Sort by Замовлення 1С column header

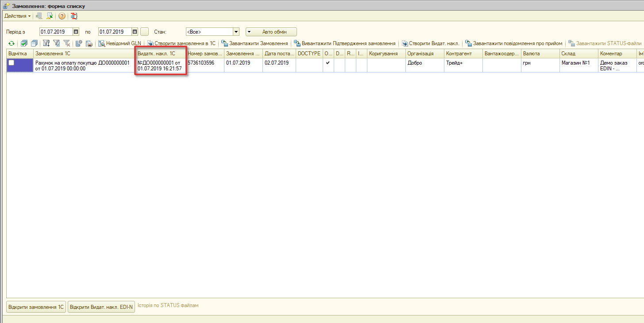click(x=85, y=54)
